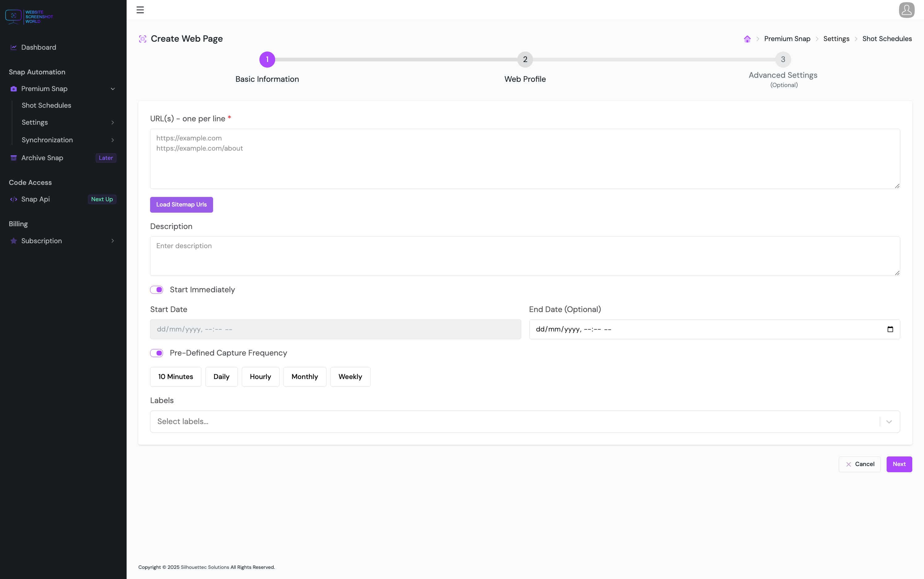
Task: Click the home breadcrumb icon
Action: (747, 39)
